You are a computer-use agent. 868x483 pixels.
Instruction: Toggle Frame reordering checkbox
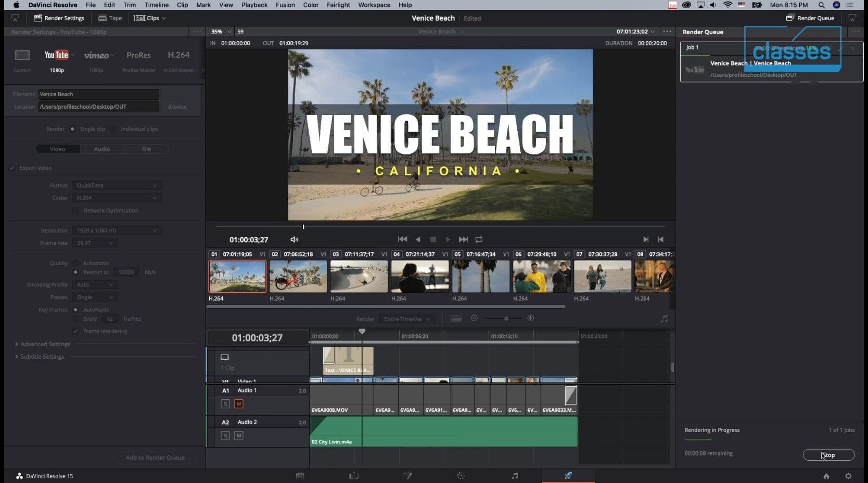[x=76, y=331]
